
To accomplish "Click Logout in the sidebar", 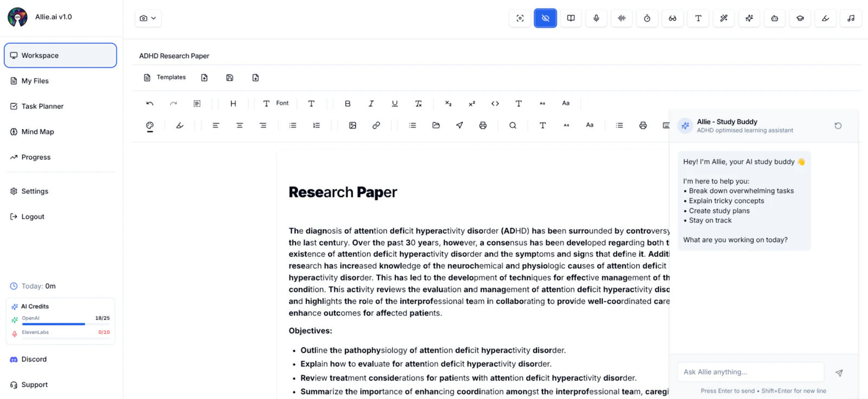I will point(60,217).
